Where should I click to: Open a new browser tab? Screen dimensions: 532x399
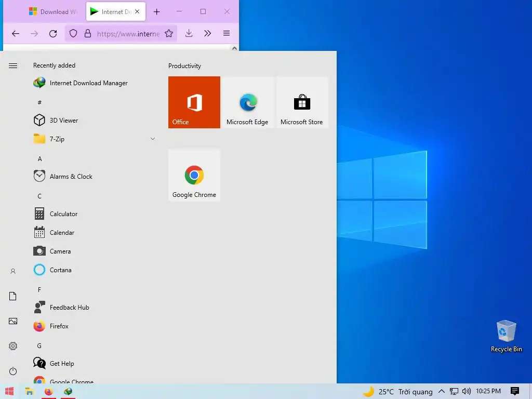click(x=156, y=12)
